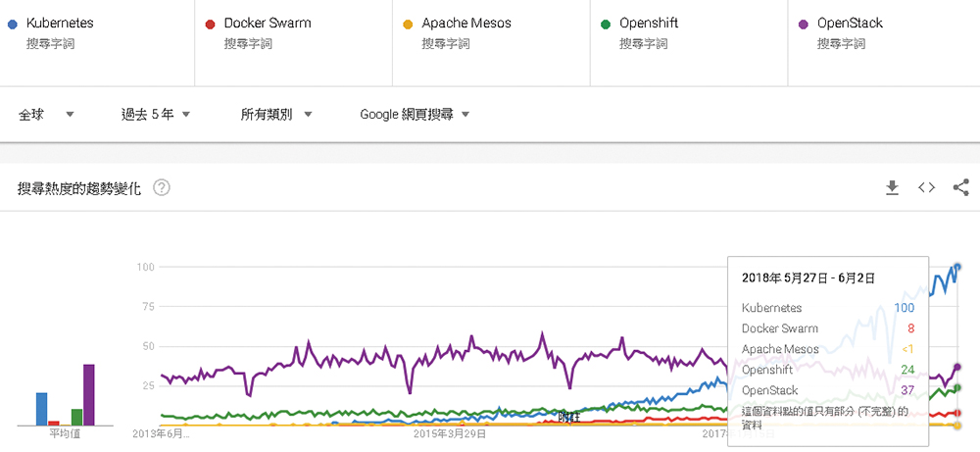
Task: Click the Openshift green endpoint marker
Action: tap(957, 387)
